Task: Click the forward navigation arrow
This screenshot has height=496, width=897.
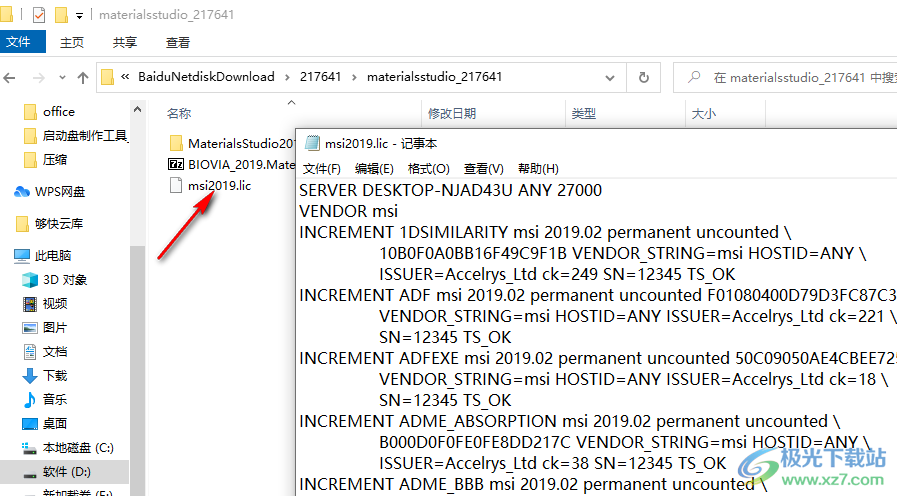Action: [39, 77]
